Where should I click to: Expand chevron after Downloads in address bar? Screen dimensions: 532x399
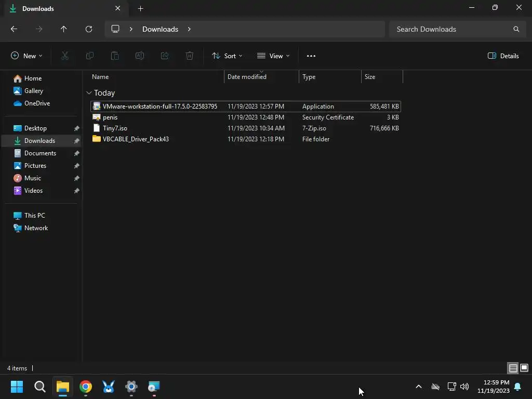[189, 29]
